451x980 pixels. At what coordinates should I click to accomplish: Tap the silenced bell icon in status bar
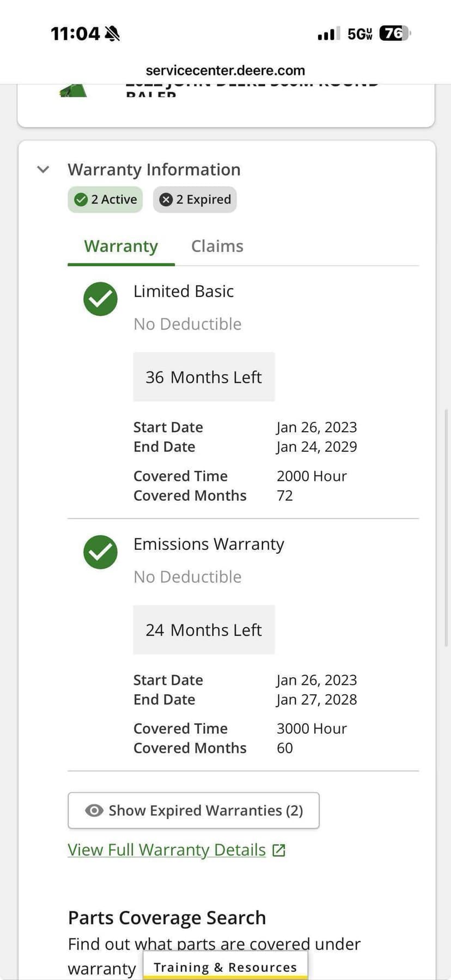112,34
